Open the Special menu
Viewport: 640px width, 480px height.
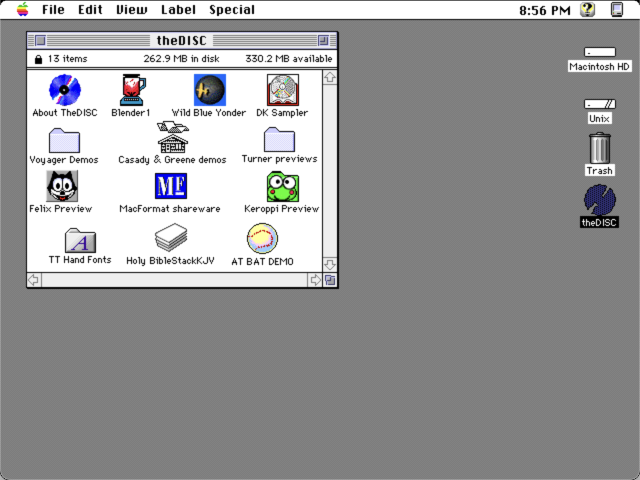click(232, 9)
